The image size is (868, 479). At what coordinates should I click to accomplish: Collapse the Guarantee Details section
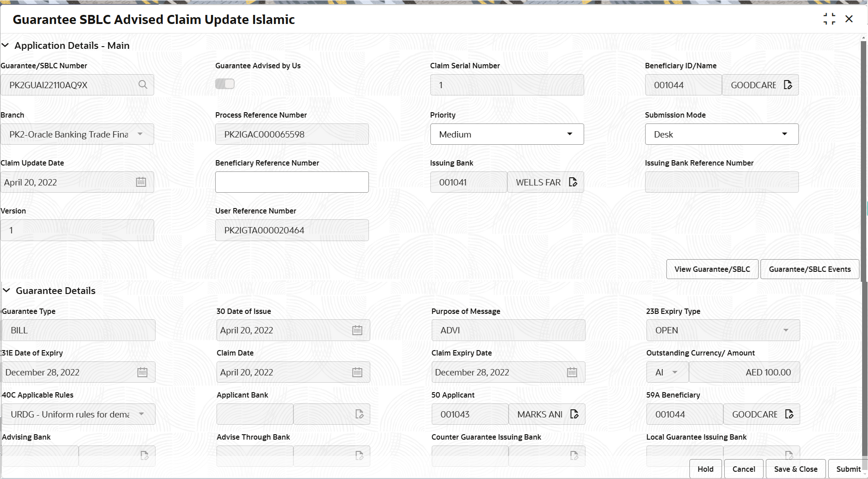coord(6,291)
